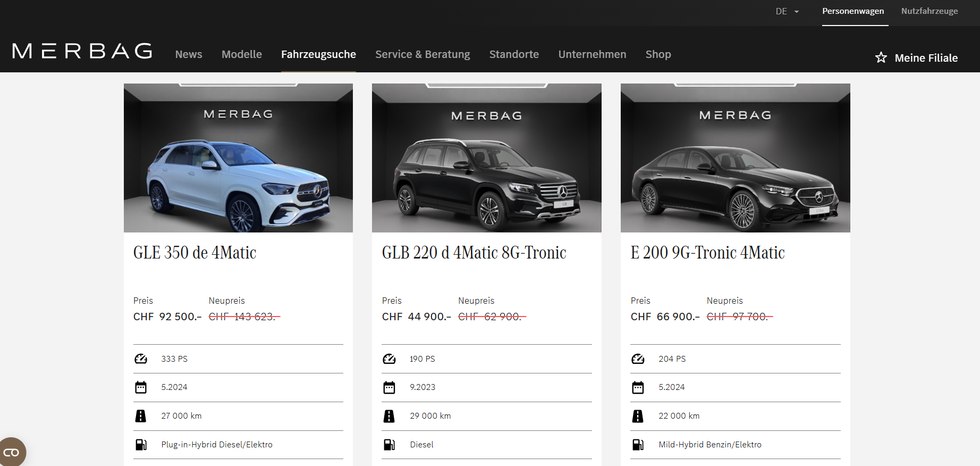Click the road icon next to 22 000 km
The height and width of the screenshot is (466, 980).
[x=638, y=416]
